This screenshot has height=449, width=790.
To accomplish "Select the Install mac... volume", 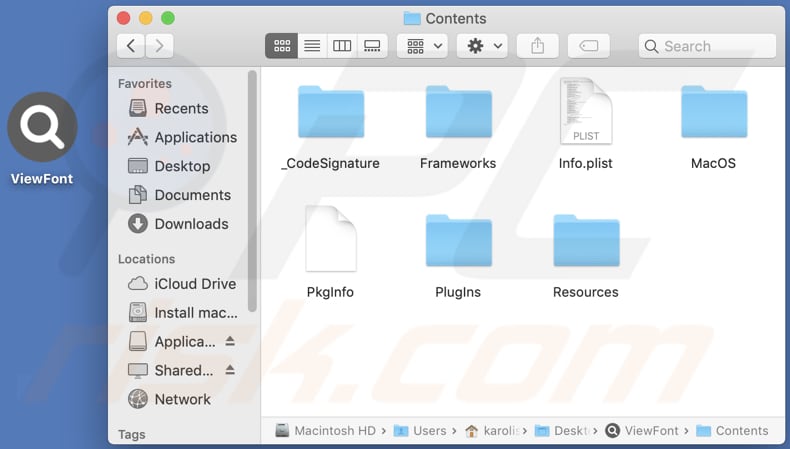I will point(182,312).
